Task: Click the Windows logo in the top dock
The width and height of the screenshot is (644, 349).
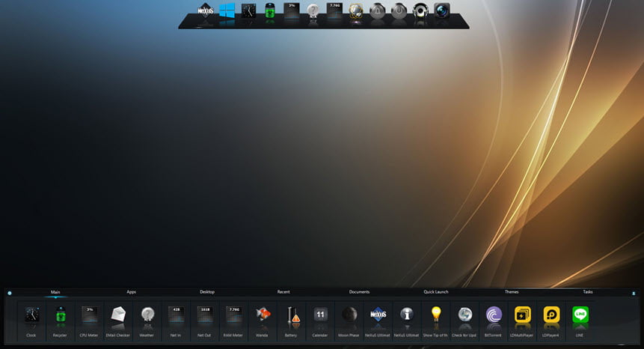Action: (x=227, y=11)
